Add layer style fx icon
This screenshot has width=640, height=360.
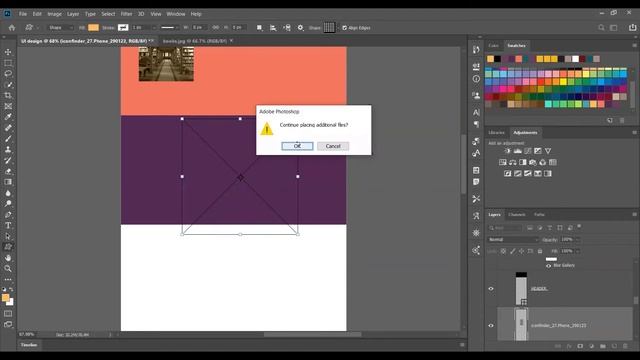coord(569,346)
